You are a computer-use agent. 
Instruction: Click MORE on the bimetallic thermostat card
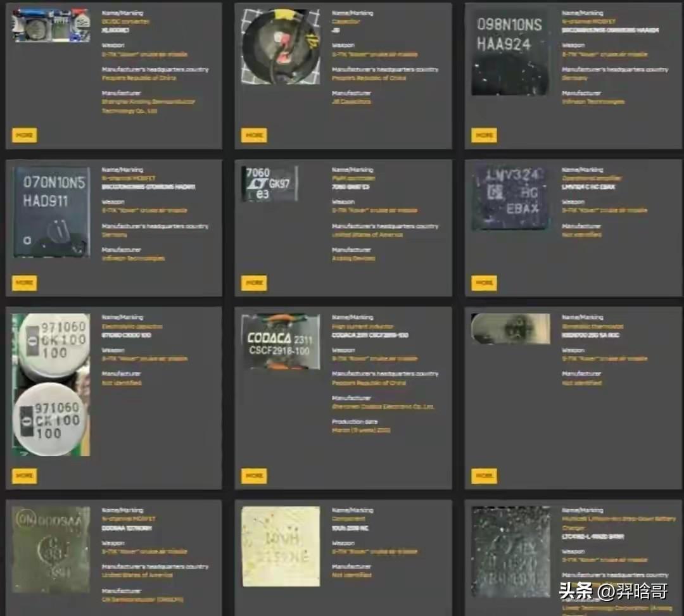coord(484,475)
